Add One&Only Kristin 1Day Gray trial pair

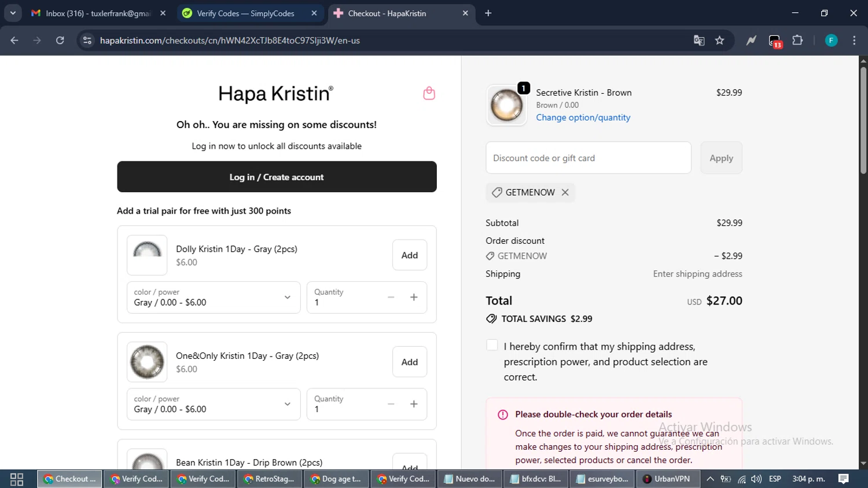[410, 362]
